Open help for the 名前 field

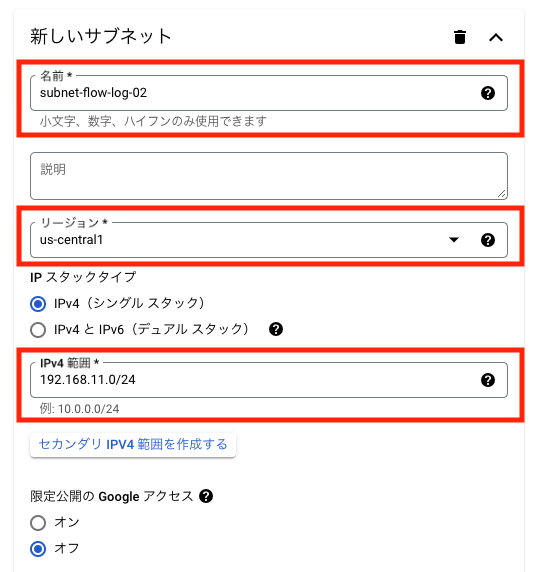488,93
